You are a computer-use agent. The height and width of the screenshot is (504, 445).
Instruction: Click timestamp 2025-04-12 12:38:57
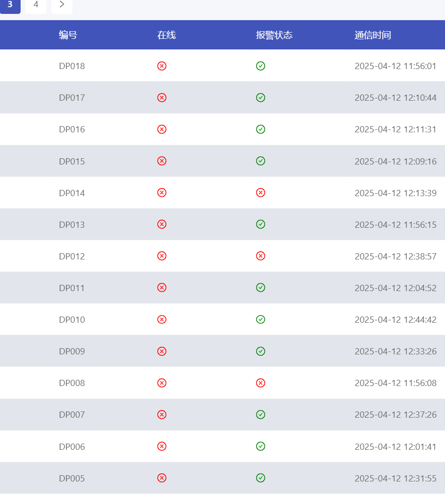(396, 256)
